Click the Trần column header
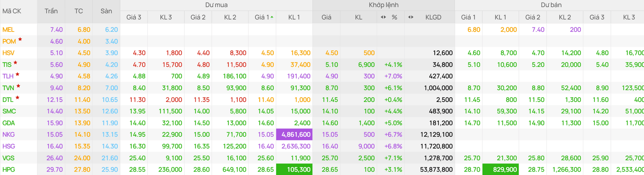The height and width of the screenshot is (175, 644). 51,11
